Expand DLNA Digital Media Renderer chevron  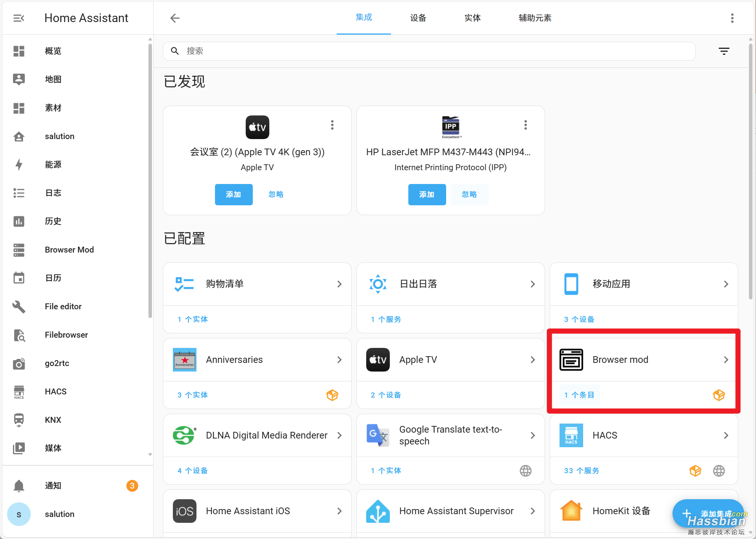[339, 435]
